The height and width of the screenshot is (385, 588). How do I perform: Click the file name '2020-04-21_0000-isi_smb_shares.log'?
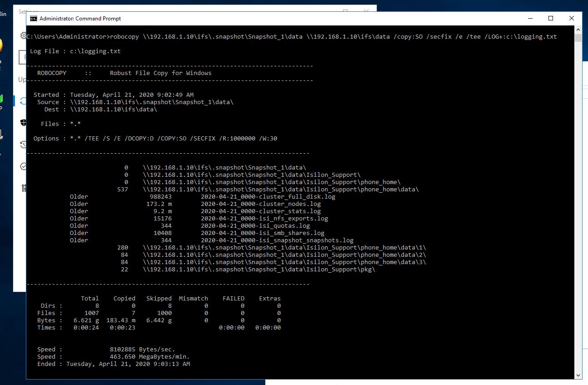pyautogui.click(x=263, y=233)
